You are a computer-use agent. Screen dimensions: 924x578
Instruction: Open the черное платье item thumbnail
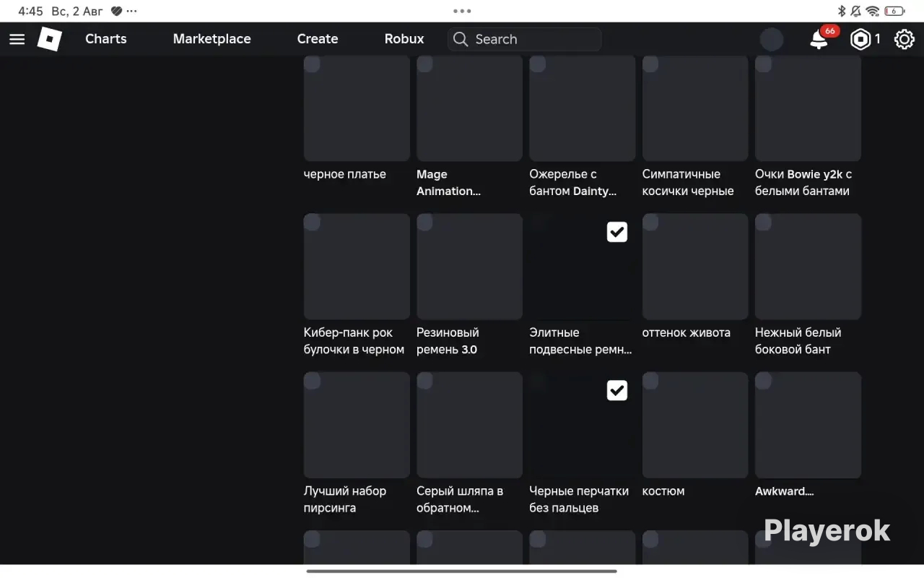pos(357,108)
